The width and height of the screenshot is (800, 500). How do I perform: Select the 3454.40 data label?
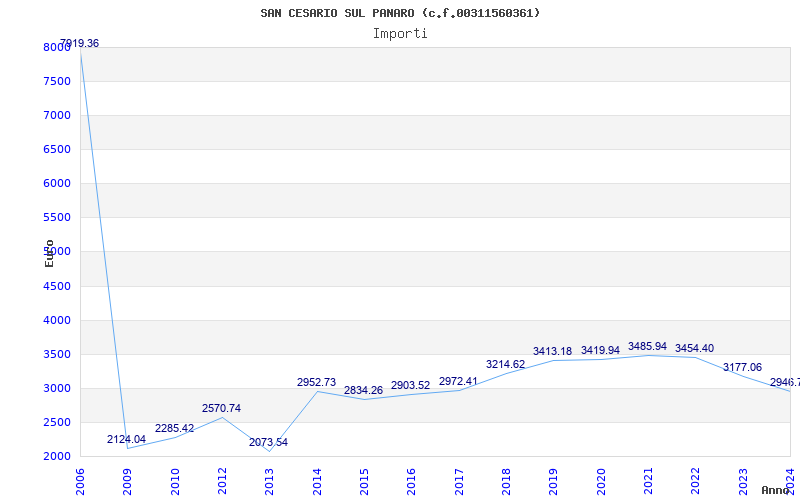[694, 348]
